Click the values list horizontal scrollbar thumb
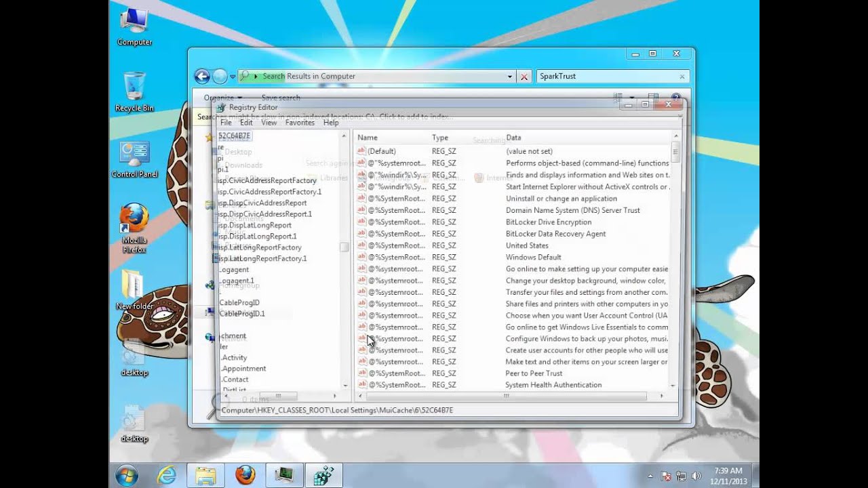This screenshot has width=868, height=488. point(506,396)
